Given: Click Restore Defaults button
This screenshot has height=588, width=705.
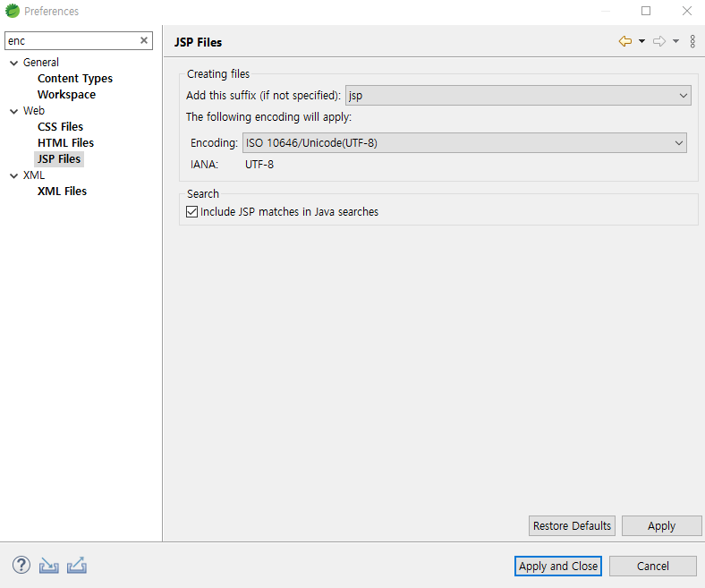Looking at the screenshot, I should (572, 525).
